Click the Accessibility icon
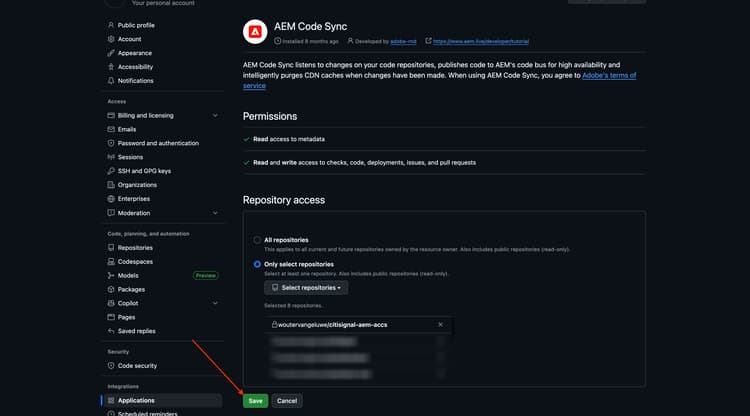Screen dimensions: 750x416 (x=111, y=67)
